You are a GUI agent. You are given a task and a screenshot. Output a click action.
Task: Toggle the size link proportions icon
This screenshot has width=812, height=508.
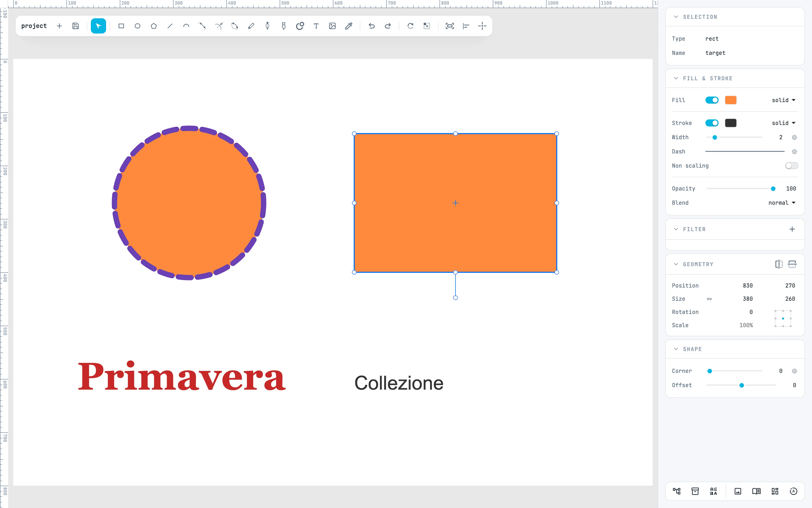[x=709, y=299]
